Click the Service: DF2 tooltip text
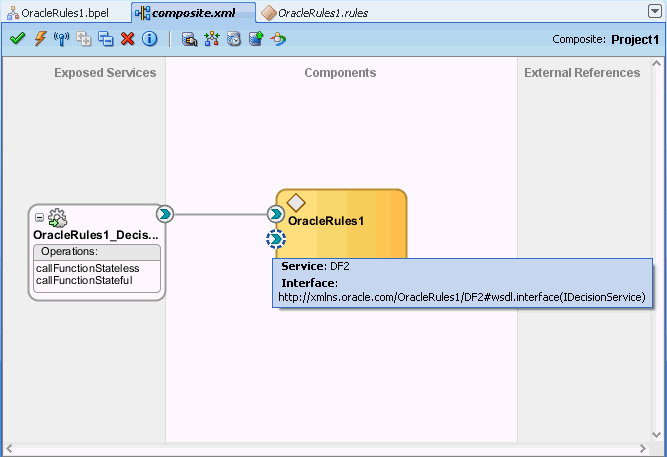The height and width of the screenshot is (457, 667). [x=315, y=266]
